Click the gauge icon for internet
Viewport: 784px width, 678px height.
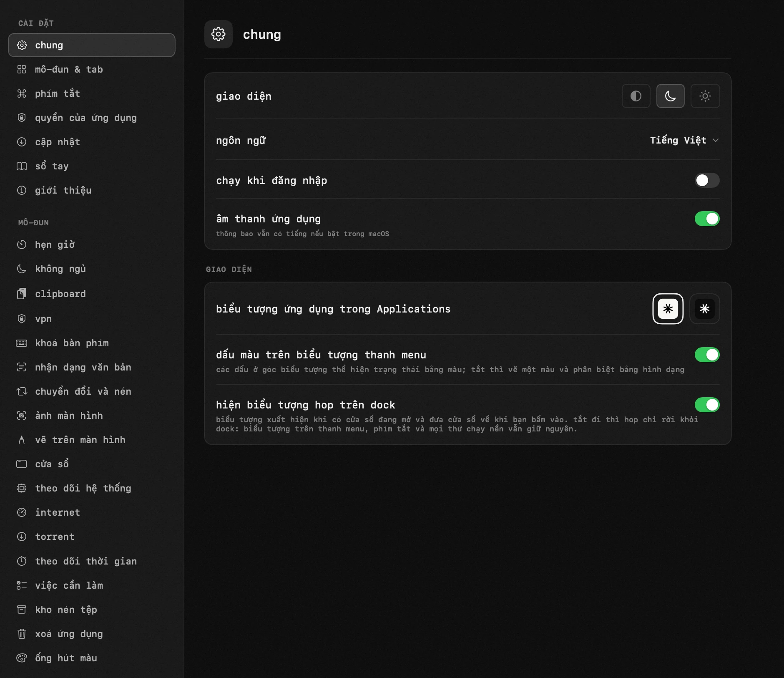tap(22, 512)
